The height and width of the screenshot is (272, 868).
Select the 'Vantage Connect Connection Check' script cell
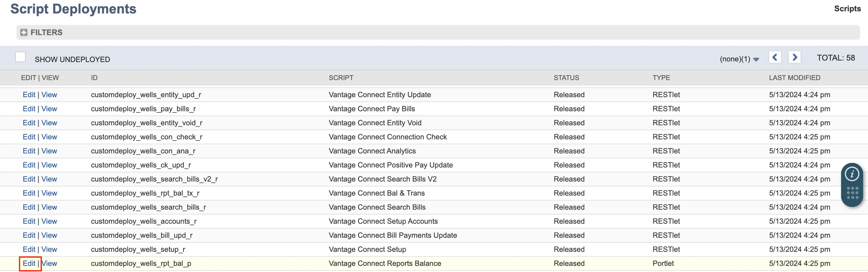(388, 137)
